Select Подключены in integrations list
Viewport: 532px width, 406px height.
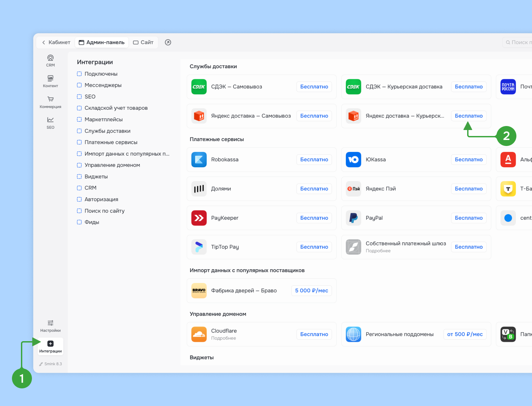coord(97,74)
